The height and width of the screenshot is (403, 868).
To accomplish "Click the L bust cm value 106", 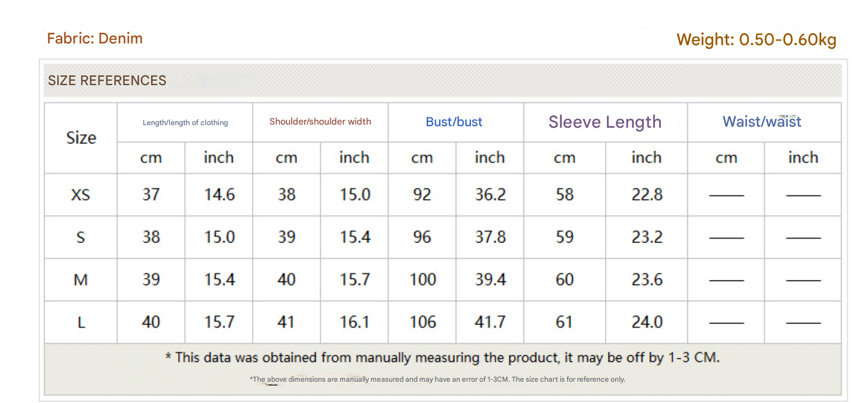I will click(x=423, y=323).
